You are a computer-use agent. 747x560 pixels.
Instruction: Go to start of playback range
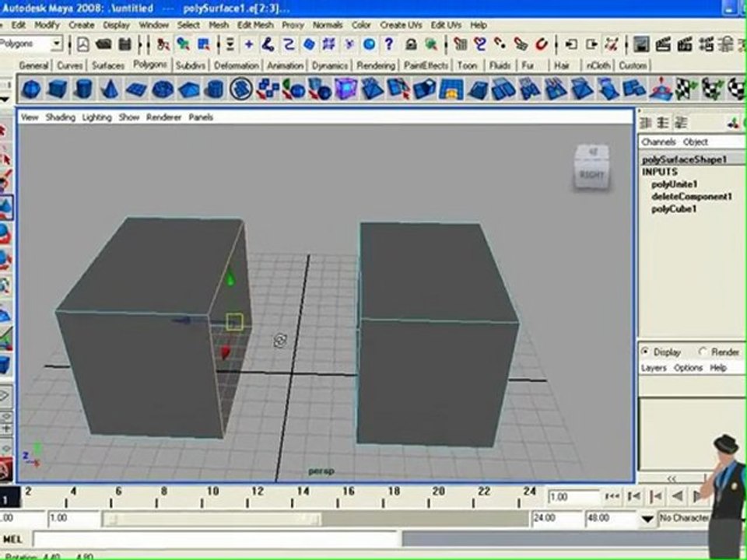(x=612, y=497)
